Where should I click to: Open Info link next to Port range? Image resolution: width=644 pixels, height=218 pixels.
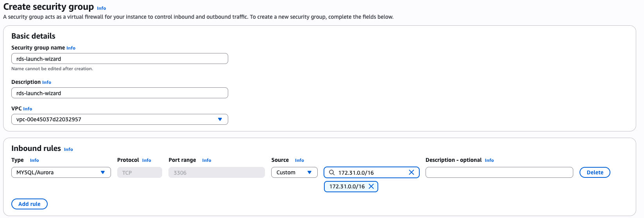point(207,160)
